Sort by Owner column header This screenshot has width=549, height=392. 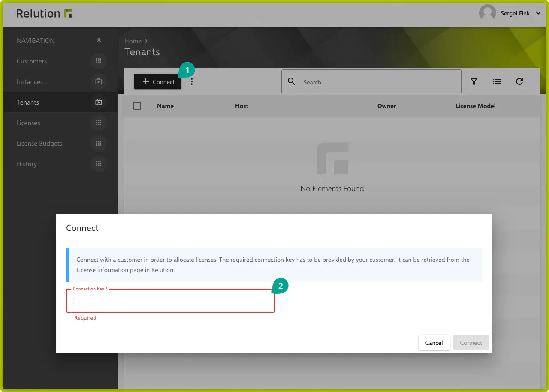click(x=386, y=106)
